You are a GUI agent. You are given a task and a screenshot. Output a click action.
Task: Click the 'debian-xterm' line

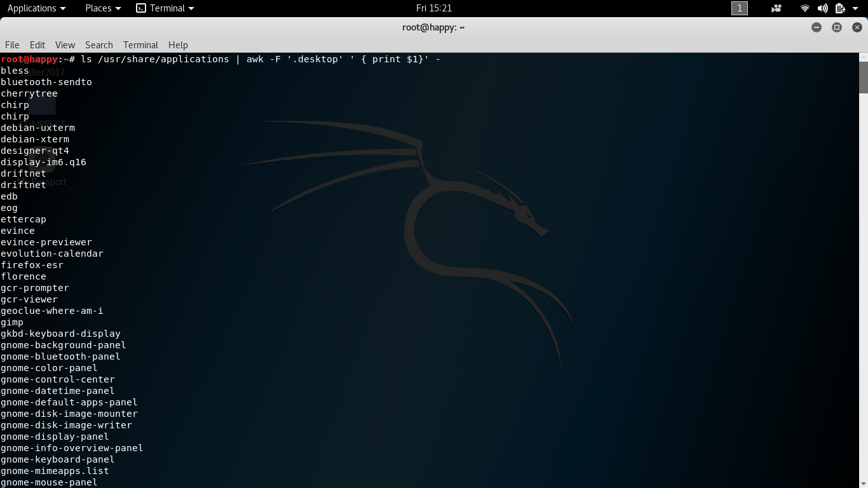(x=35, y=139)
